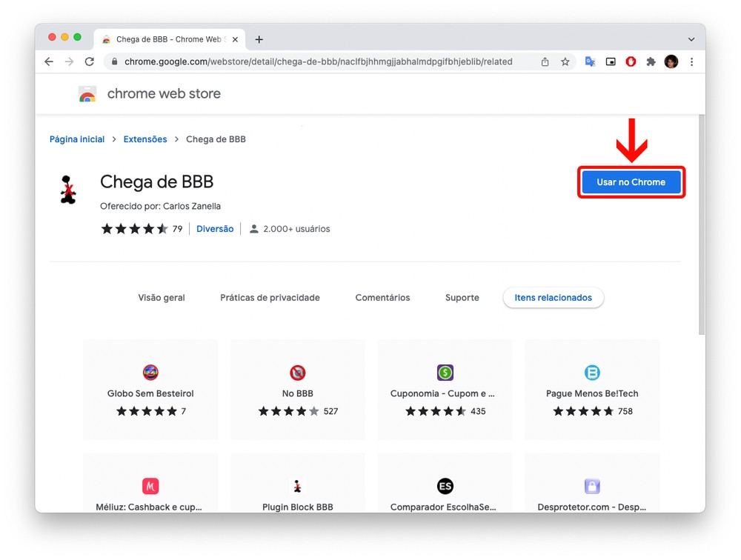Click the browser reload icon
The width and height of the screenshot is (741, 560).
[x=90, y=62]
